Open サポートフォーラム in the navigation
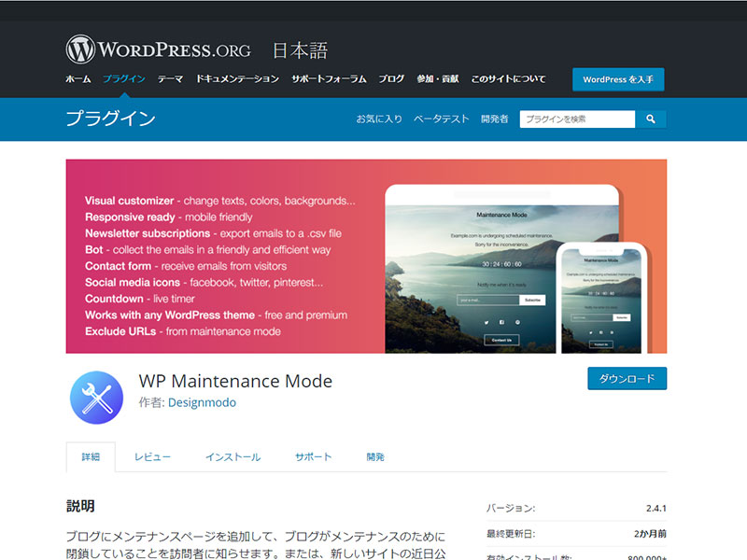This screenshot has width=747, height=560. point(329,79)
